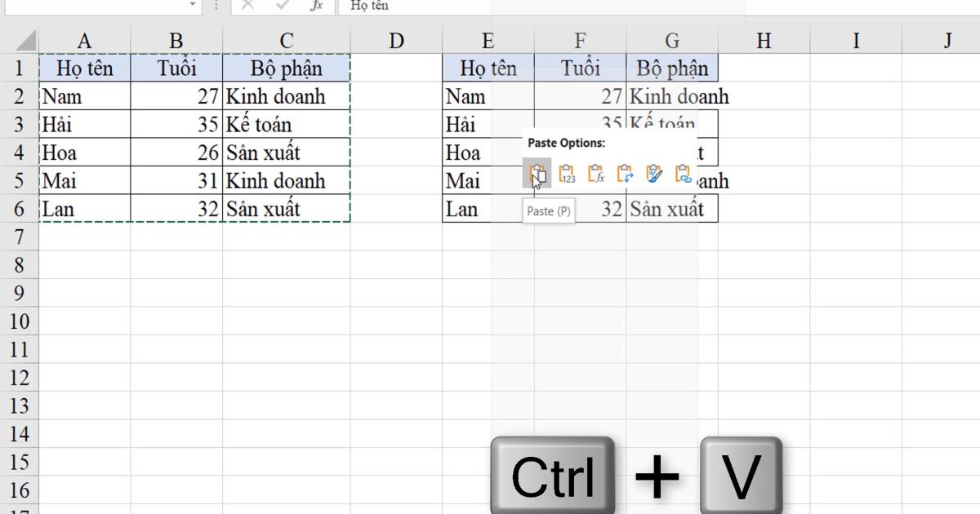Click the Values (123) paste icon
The width and height of the screenshot is (980, 514).
click(x=566, y=173)
